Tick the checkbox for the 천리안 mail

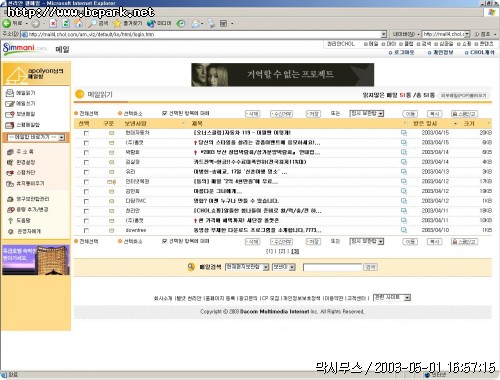[x=86, y=211]
